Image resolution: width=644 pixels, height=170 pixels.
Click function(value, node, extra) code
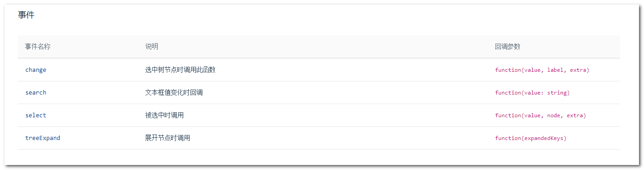pyautogui.click(x=541, y=115)
